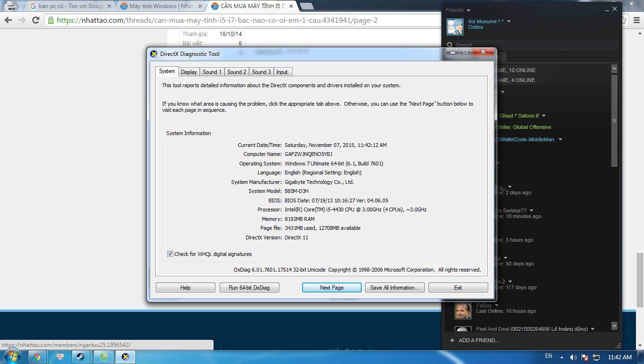Click the Next Page button
This screenshot has width=644, height=364.
331,288
